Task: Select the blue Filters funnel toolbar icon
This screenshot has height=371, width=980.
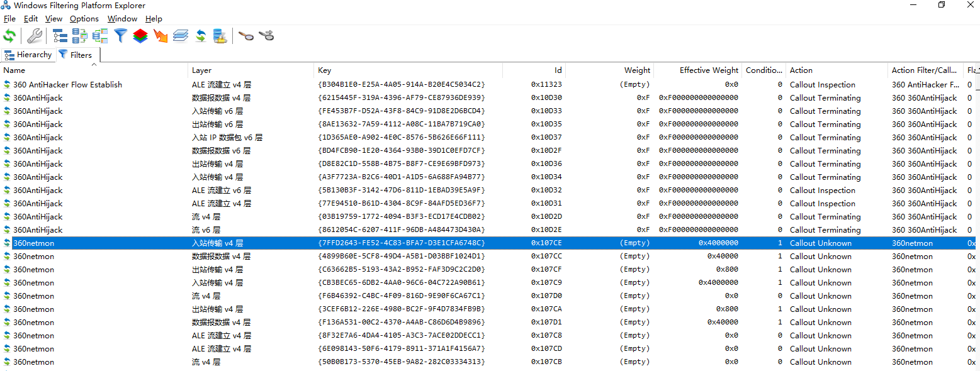Action: (x=120, y=36)
